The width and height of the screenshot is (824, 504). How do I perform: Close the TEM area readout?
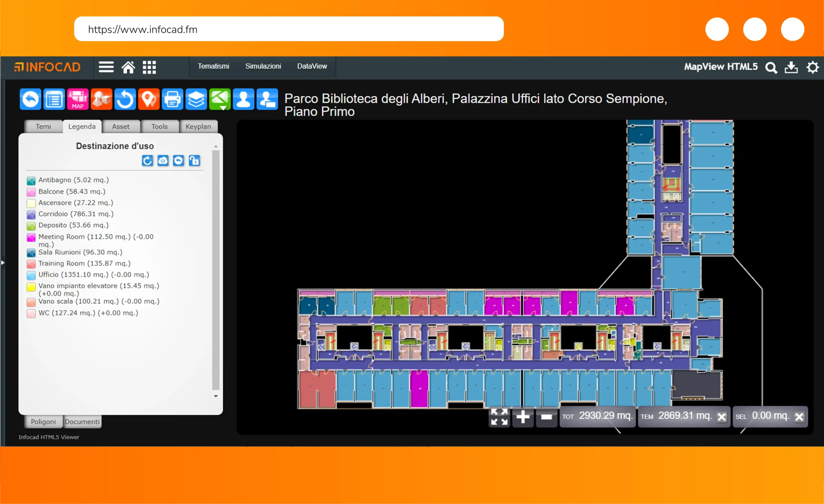722,417
